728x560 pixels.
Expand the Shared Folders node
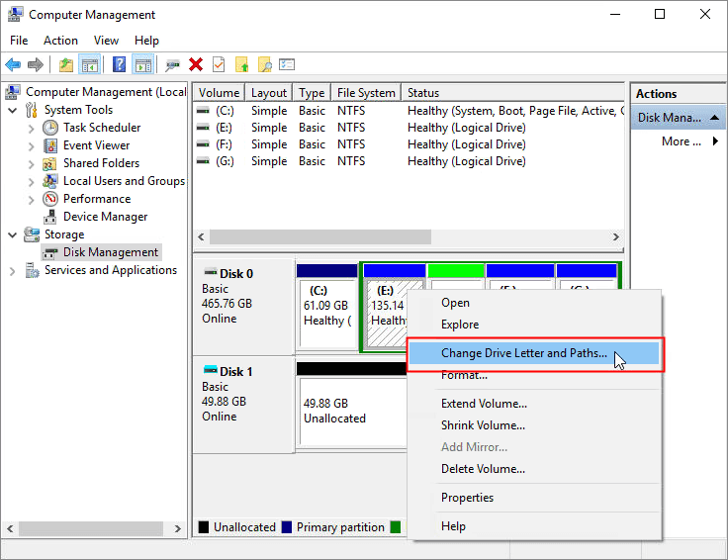pyautogui.click(x=31, y=164)
